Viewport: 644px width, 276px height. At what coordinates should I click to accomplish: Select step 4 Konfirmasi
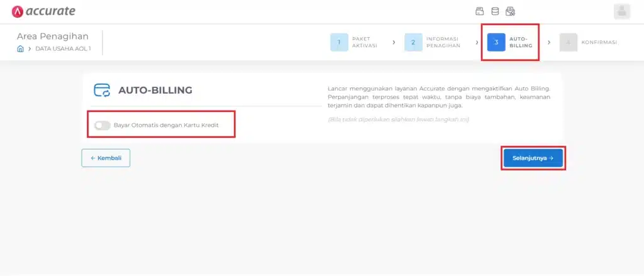pyautogui.click(x=588, y=42)
